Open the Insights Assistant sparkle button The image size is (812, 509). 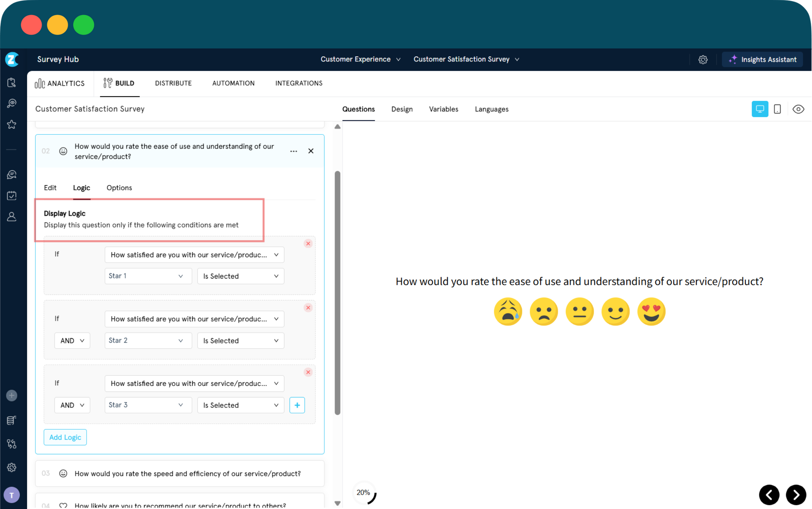pyautogui.click(x=762, y=59)
